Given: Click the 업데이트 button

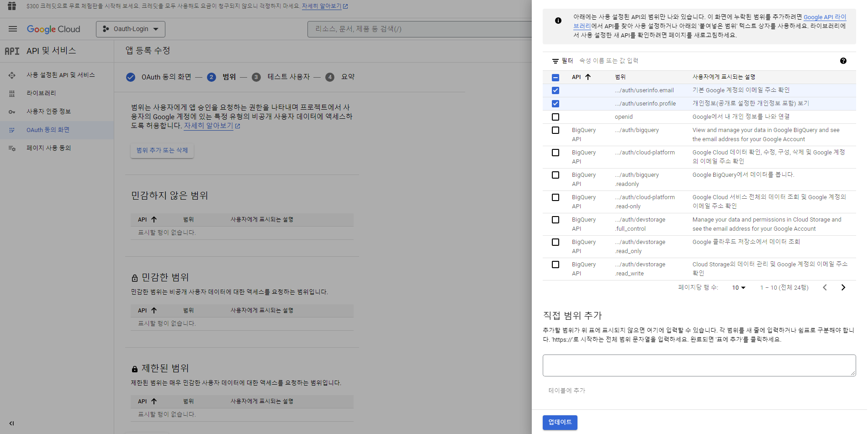Looking at the screenshot, I should pos(560,422).
